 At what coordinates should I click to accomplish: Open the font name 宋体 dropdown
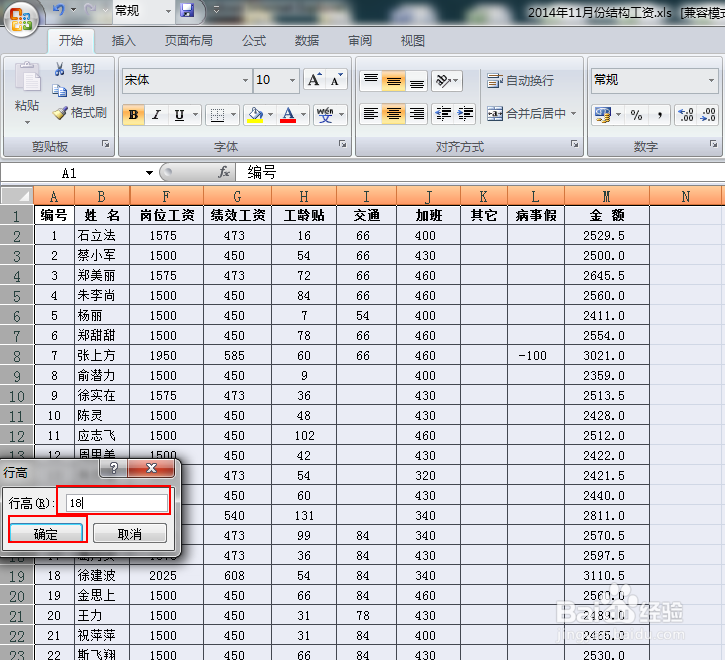246,80
